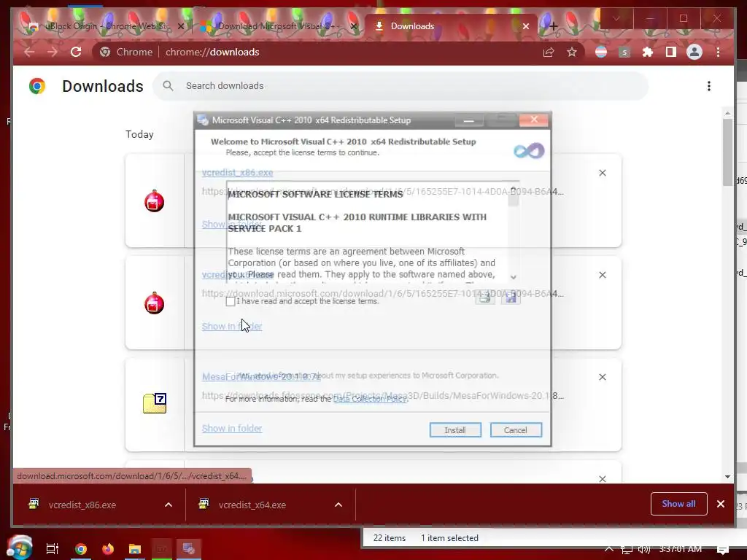This screenshot has height=560, width=747.
Task: Click the striped extension icon in toolbar
Action: (601, 52)
